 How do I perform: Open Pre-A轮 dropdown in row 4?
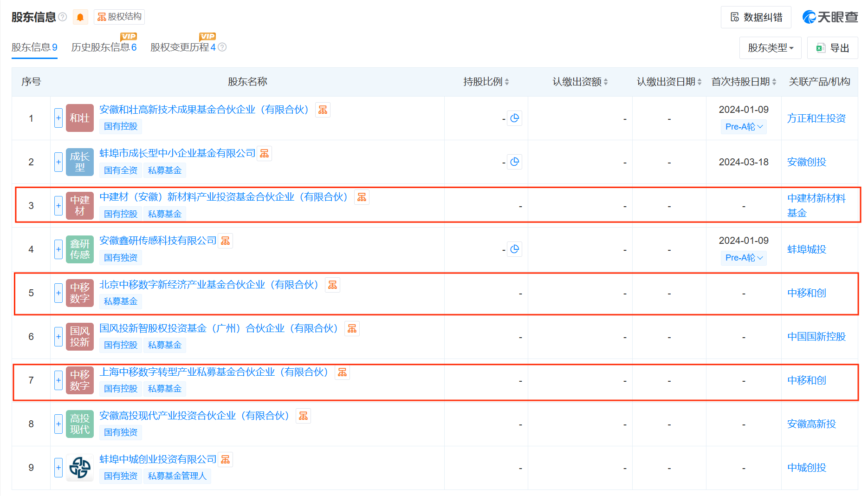tap(744, 258)
